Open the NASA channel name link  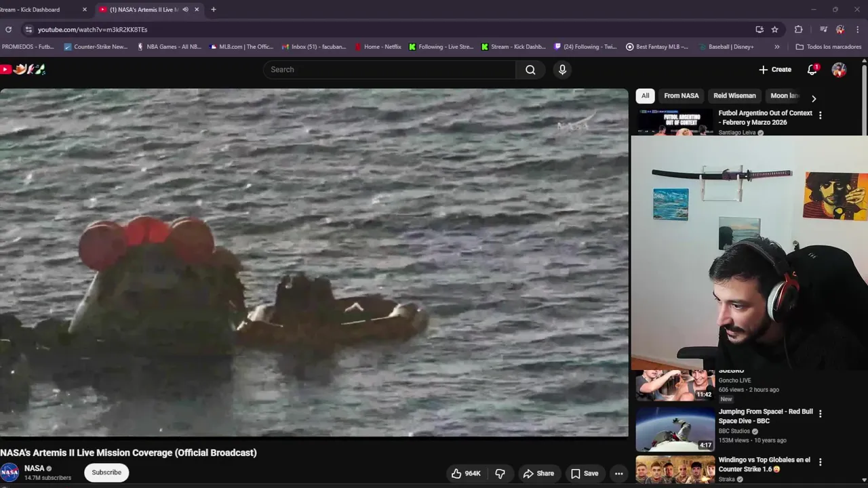[x=34, y=468]
